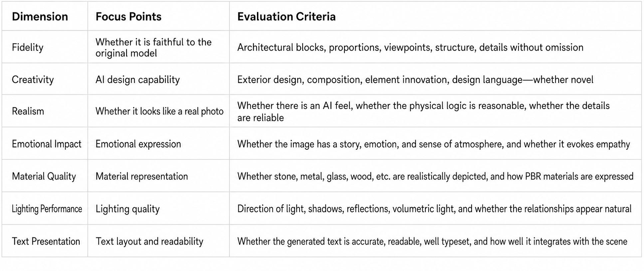Click 'Whether it looks like a real photo'
644x271 pixels.
[159, 111]
